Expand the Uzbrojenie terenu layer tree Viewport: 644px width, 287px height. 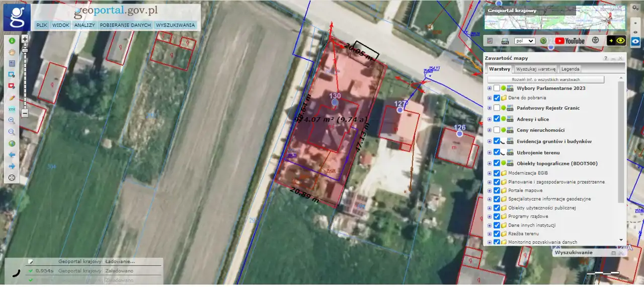tap(490, 152)
